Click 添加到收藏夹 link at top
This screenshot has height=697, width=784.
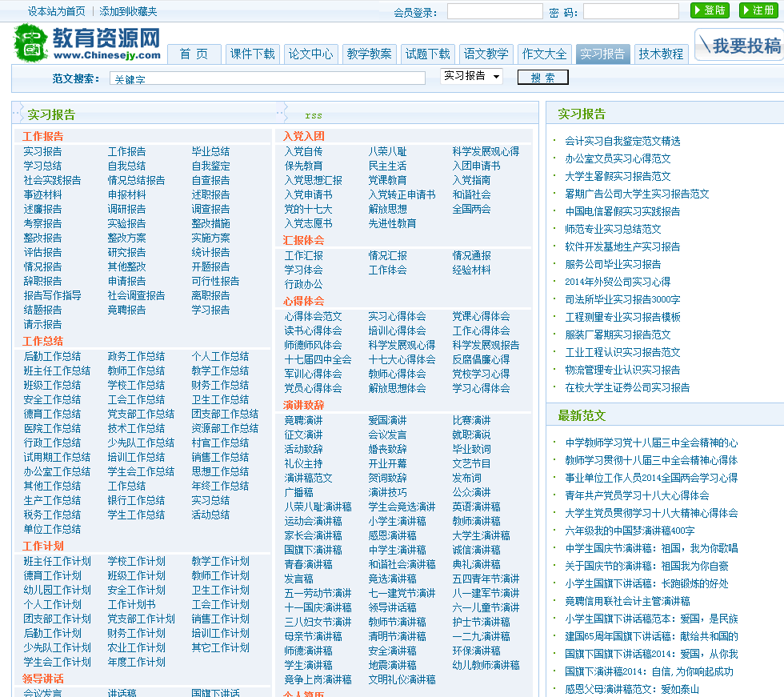128,11
